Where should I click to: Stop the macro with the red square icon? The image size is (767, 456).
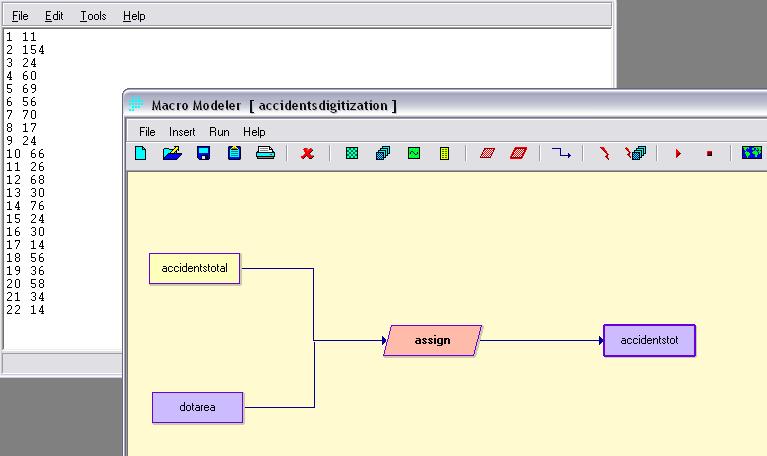point(709,153)
